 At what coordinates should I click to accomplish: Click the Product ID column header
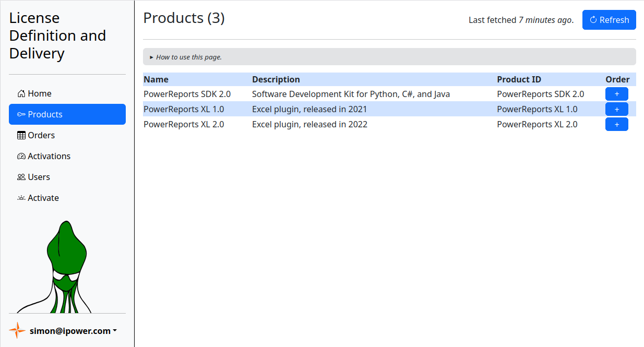pos(519,80)
